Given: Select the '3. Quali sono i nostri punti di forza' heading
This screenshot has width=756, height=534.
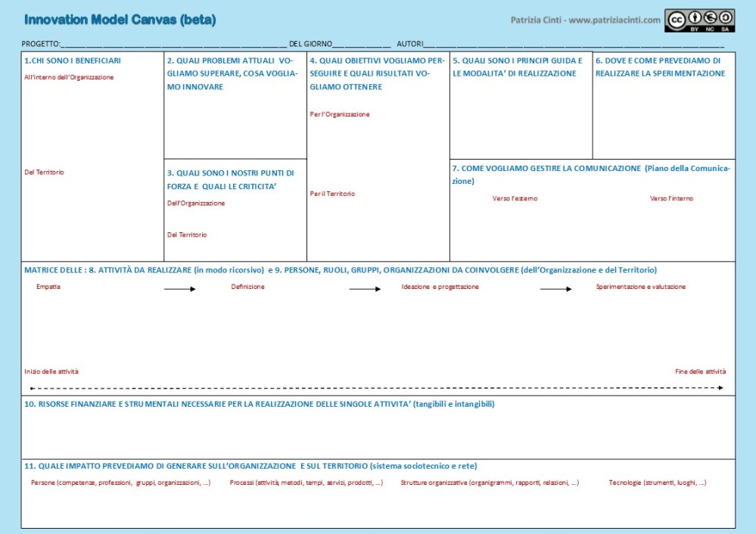Looking at the screenshot, I should (231, 179).
